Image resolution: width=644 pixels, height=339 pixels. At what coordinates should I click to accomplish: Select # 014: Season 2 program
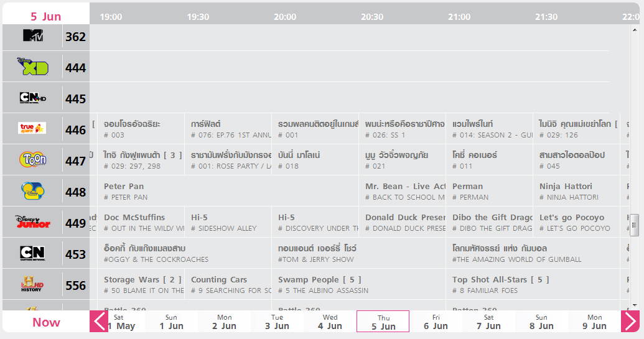point(489,129)
